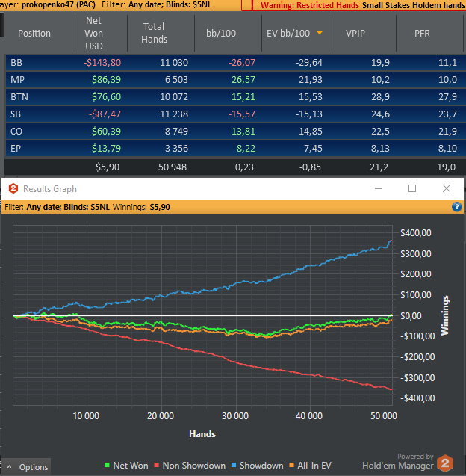Open the Results Graph help icon
This screenshot has height=476, width=466.
coord(456,207)
